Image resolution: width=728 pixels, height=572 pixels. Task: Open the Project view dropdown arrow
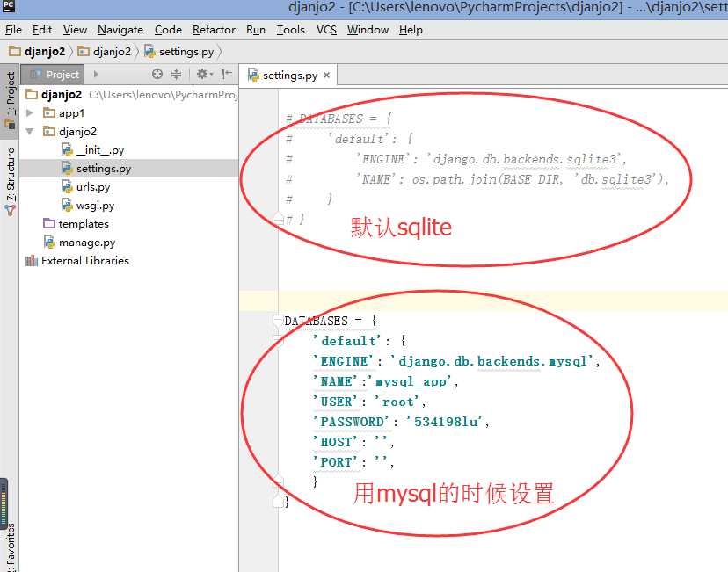coord(96,74)
